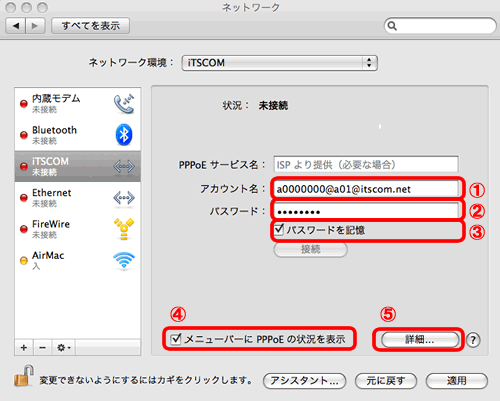Screen dimensions: 500x401
Task: Click the padlock icon to prevent changes
Action: pyautogui.click(x=24, y=376)
